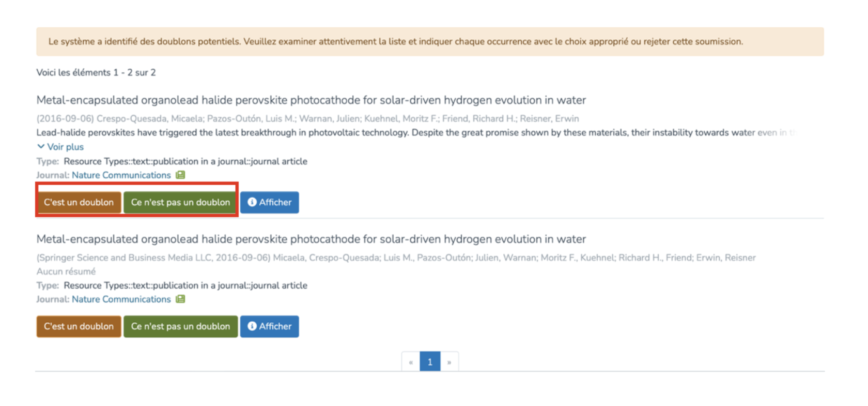
Task: Open the second result's Nature Communications link
Action: tap(121, 299)
